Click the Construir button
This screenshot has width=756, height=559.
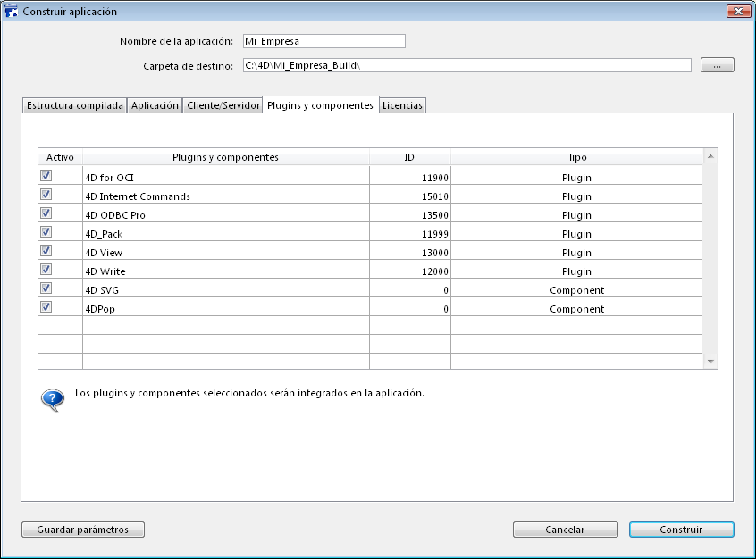(681, 530)
